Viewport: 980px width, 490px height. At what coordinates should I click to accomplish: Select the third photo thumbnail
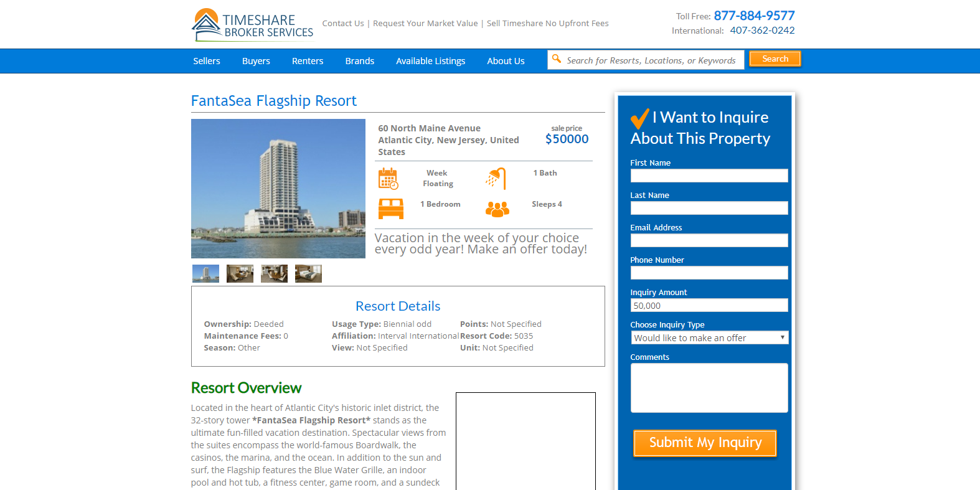point(274,274)
